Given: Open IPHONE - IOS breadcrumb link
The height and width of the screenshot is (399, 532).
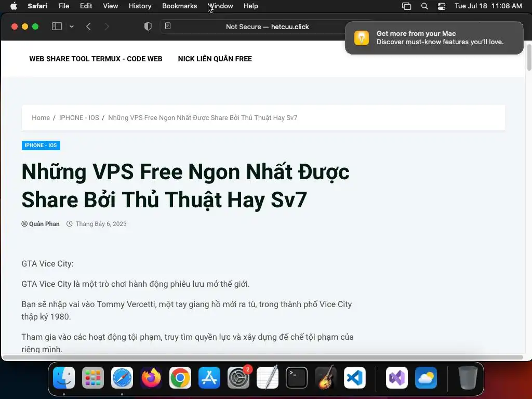Looking at the screenshot, I should click(79, 118).
